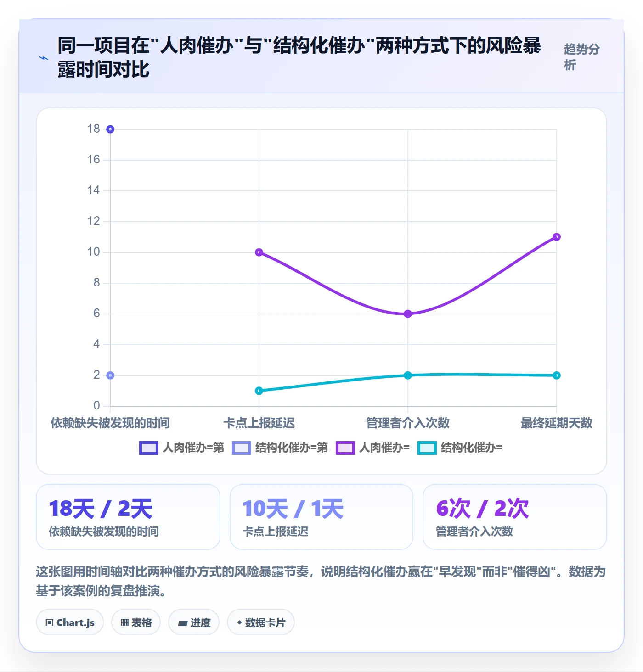Click the purple point at 卡点上报延迟 value 10
Screen dimensions: 643x672
pyautogui.click(x=259, y=252)
